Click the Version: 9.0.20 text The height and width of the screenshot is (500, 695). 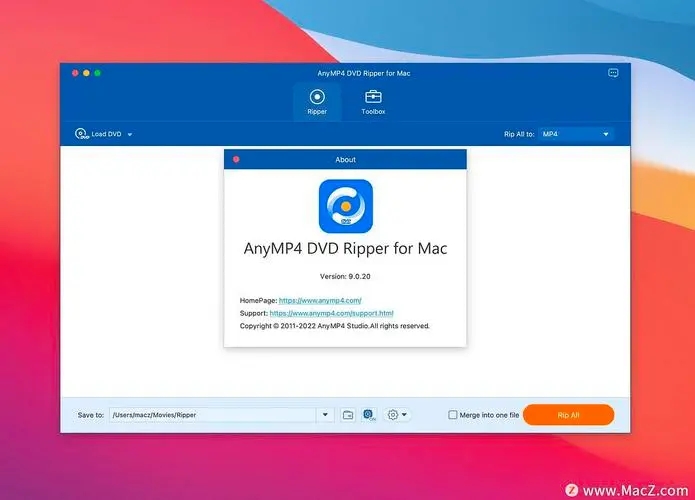(345, 277)
